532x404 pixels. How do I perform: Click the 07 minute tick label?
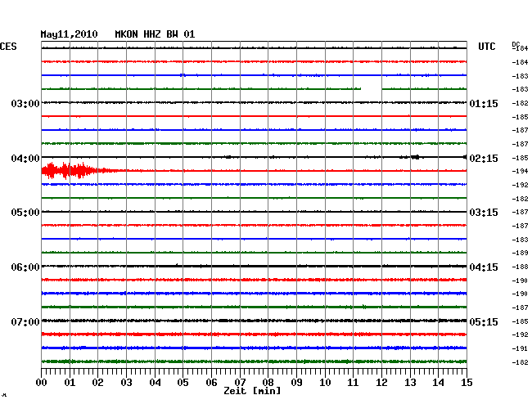coord(240,383)
